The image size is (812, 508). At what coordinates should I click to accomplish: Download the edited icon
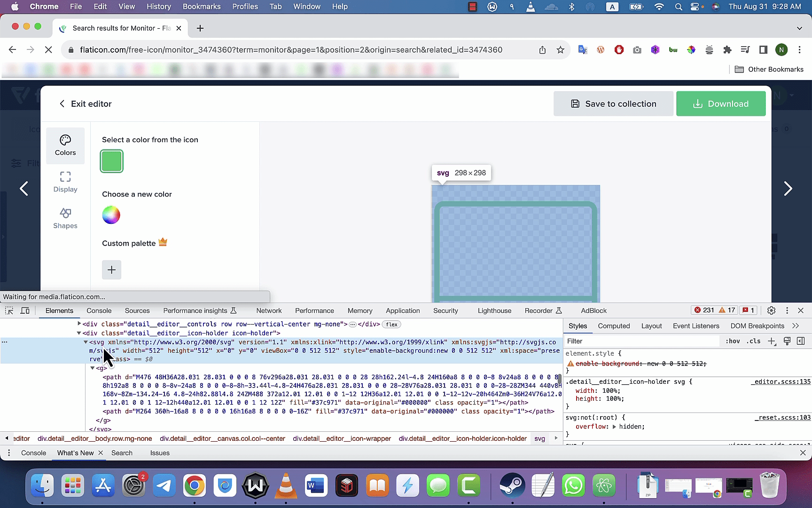click(x=721, y=103)
